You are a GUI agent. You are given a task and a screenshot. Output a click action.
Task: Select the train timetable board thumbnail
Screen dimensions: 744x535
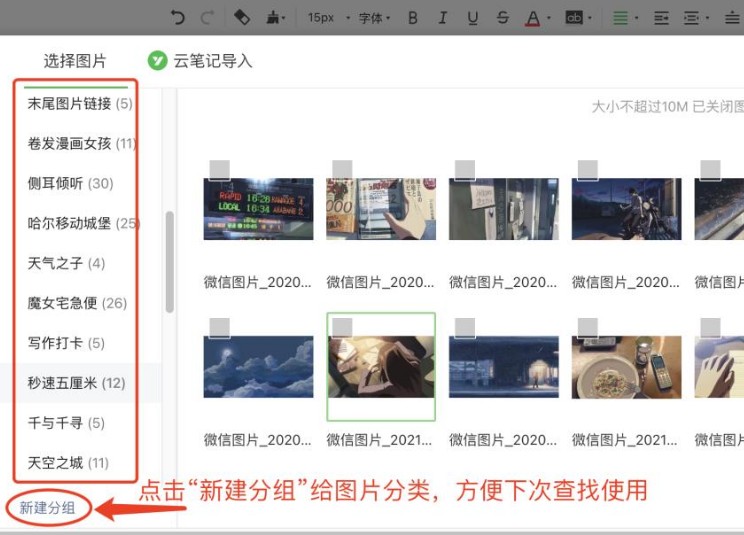(x=259, y=209)
